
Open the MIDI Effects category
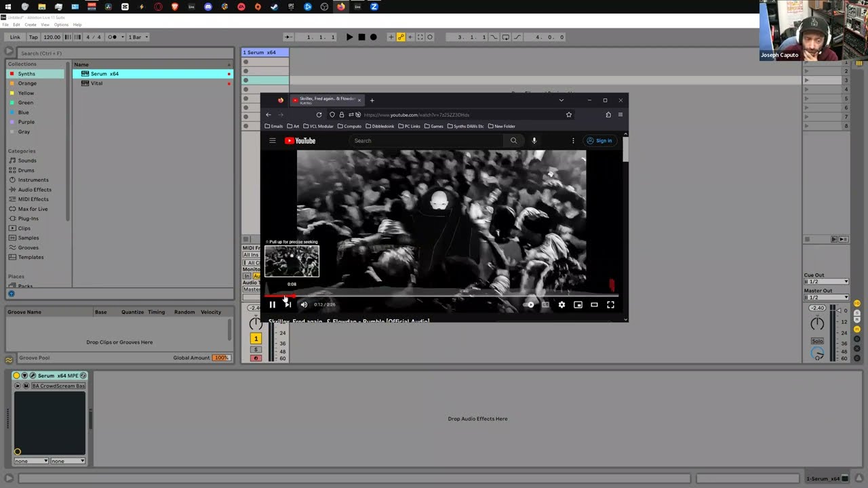click(x=37, y=199)
